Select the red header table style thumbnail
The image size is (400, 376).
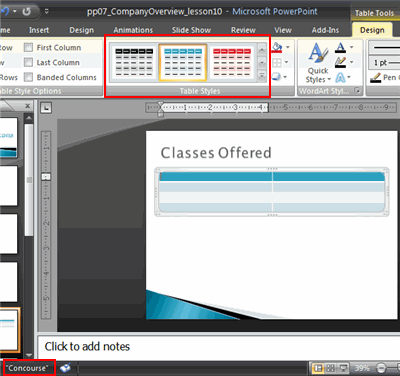(232, 62)
